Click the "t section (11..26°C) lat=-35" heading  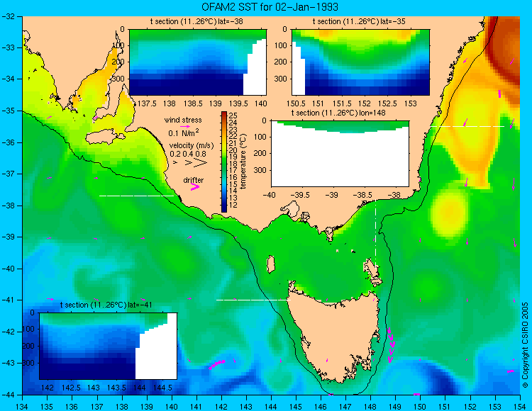point(359,22)
